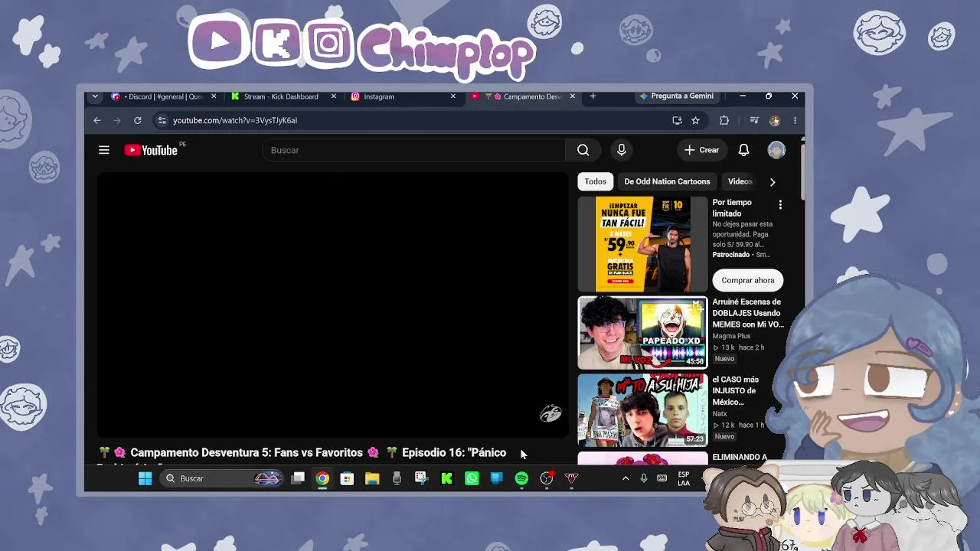Image resolution: width=980 pixels, height=551 pixels.
Task: Click the browser address bar URL
Action: tap(235, 120)
